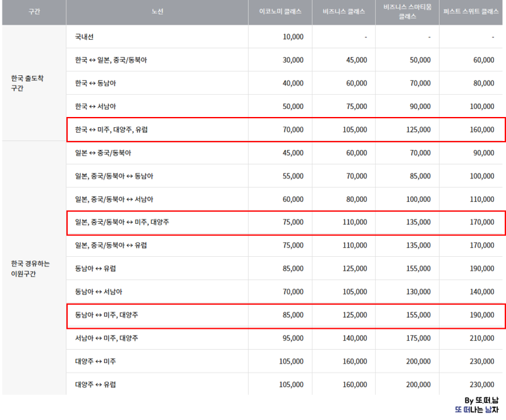Select the 대양주 ↔ 미주 route cell
506x420 pixels.
(96, 362)
